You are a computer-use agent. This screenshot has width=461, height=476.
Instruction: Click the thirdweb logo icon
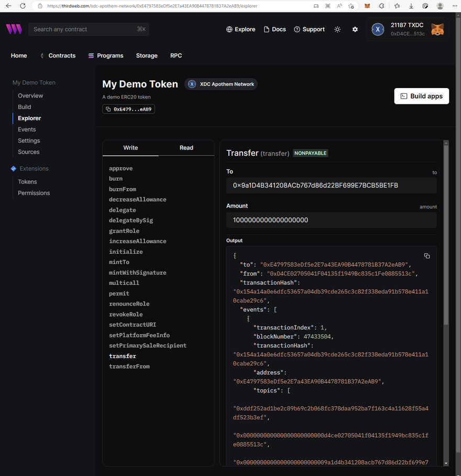pyautogui.click(x=14, y=29)
